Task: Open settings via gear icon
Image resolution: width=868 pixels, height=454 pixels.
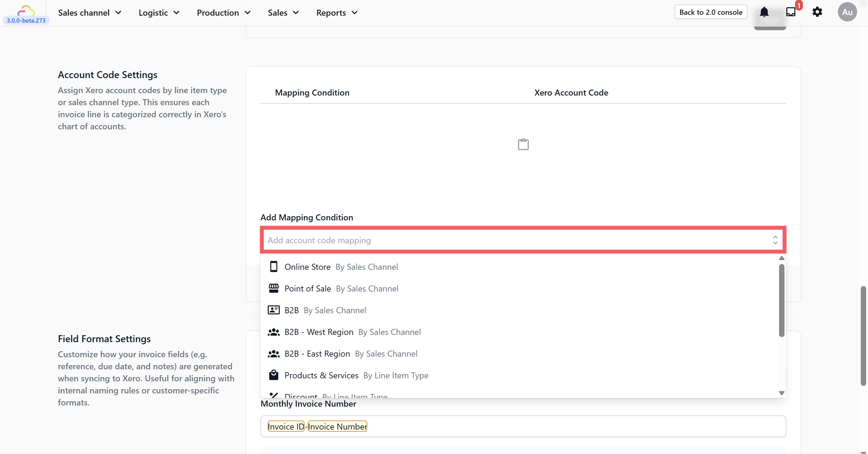Action: 817,12
